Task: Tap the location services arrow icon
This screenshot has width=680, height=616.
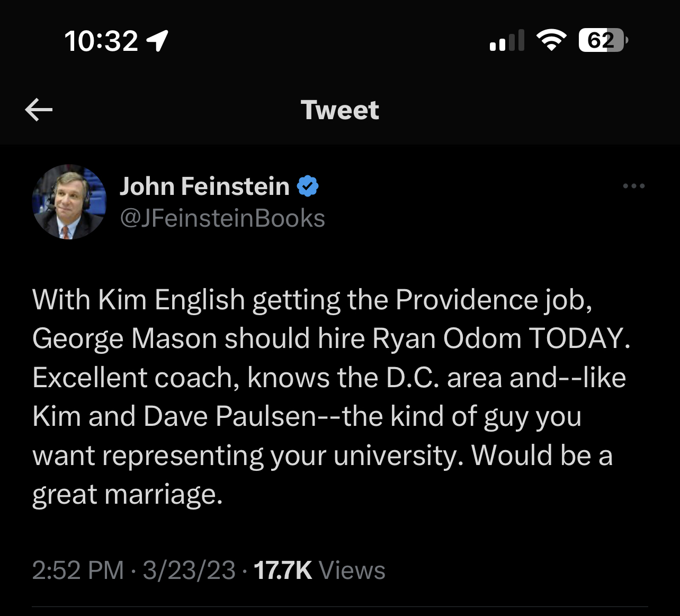Action: click(x=158, y=40)
